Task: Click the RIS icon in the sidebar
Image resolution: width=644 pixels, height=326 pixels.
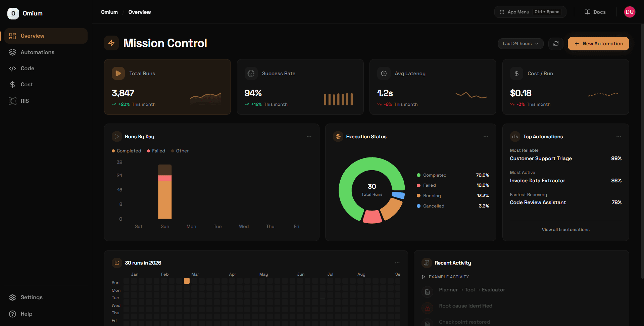Action: click(x=12, y=101)
